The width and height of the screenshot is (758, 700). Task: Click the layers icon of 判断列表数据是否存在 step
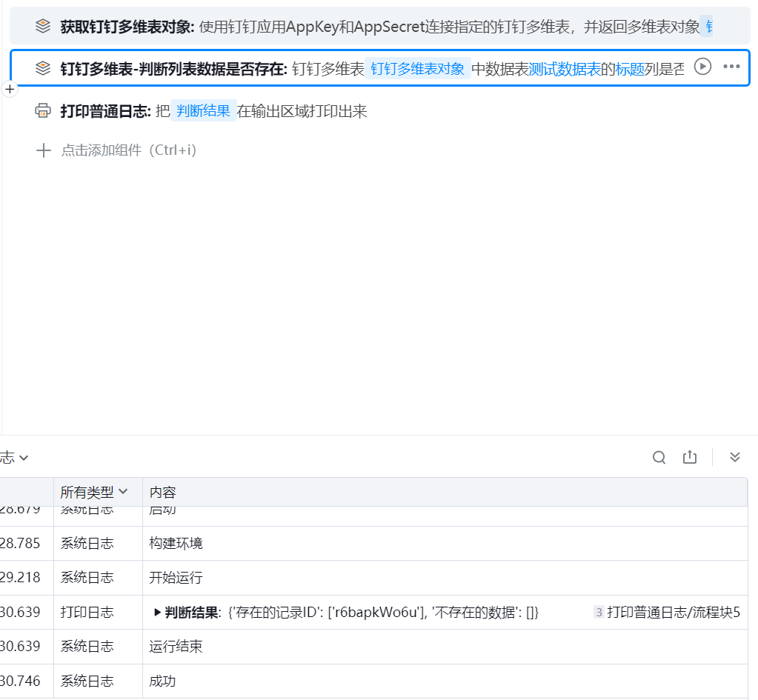click(43, 69)
